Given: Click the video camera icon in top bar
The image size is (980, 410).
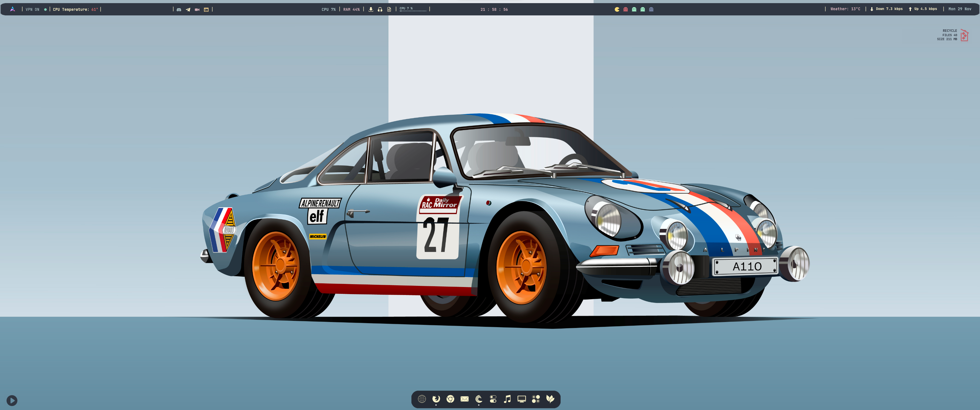Looking at the screenshot, I should 197,9.
